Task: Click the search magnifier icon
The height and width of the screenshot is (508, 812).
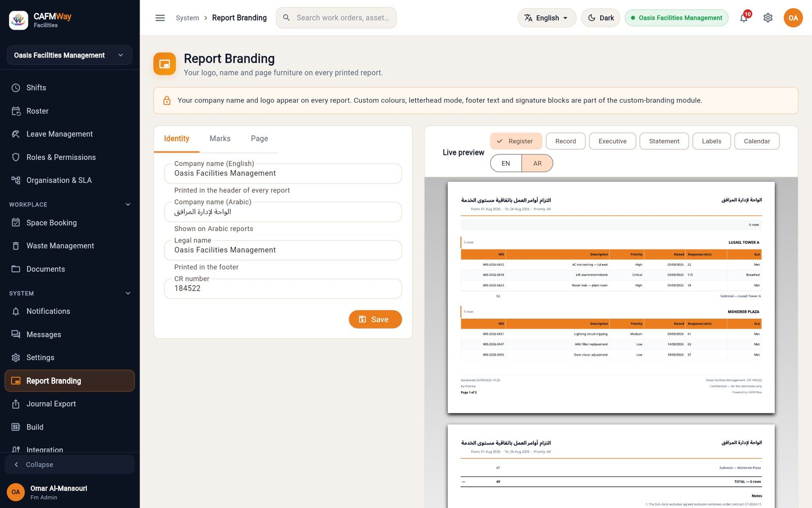Action: [286, 18]
